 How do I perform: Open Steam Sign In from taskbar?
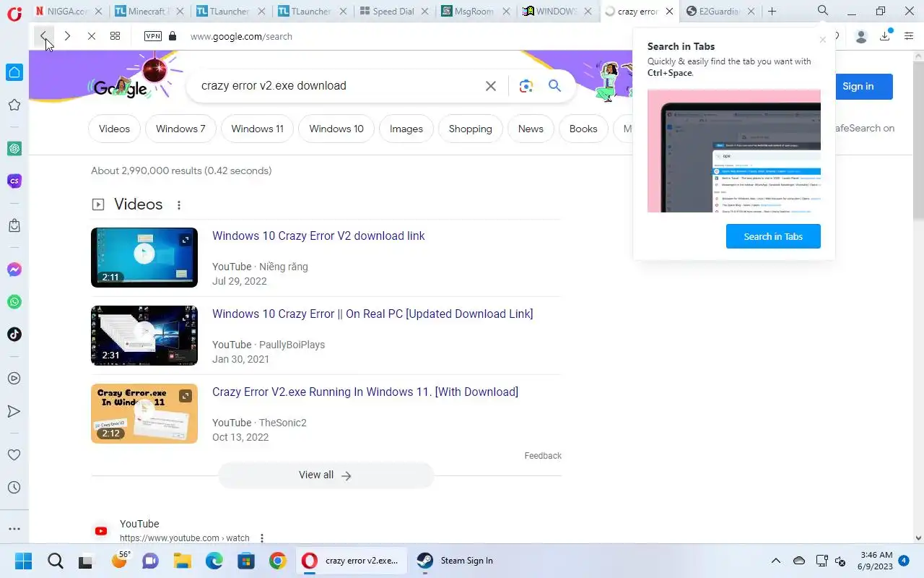[456, 561]
